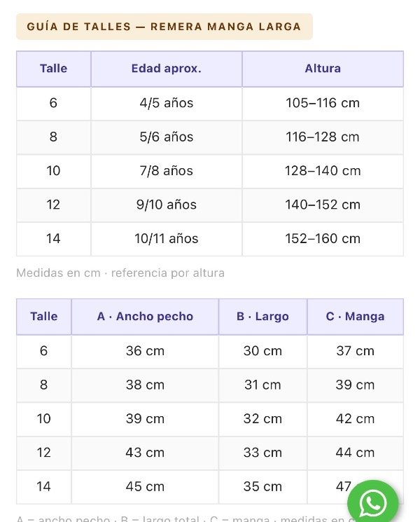420x522 pixels.
Task: Click the Edad aprox. column header
Action: pos(167,69)
